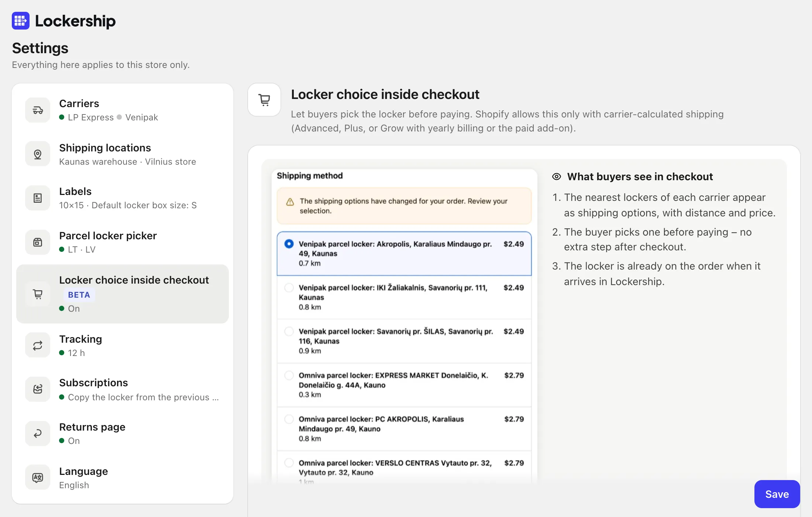Screen dimensions: 812x517
Task: Click the $2.49 price on Akropolis locker
Action: pyautogui.click(x=513, y=244)
